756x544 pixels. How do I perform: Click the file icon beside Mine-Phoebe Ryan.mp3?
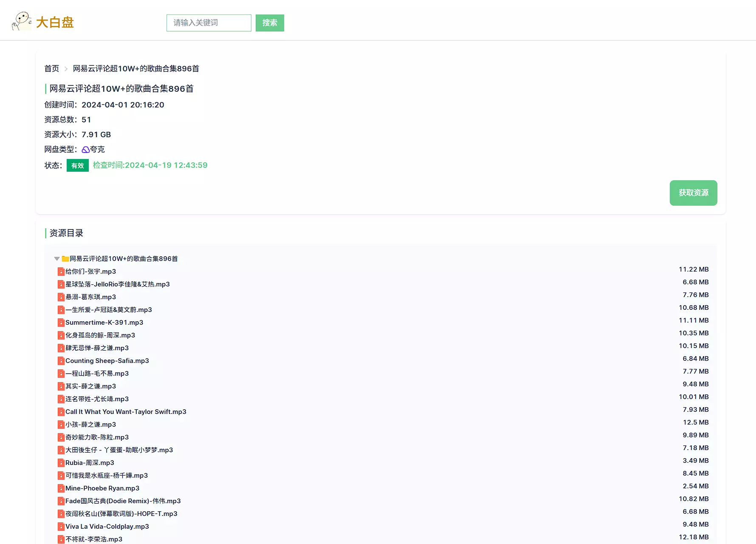pyautogui.click(x=61, y=488)
